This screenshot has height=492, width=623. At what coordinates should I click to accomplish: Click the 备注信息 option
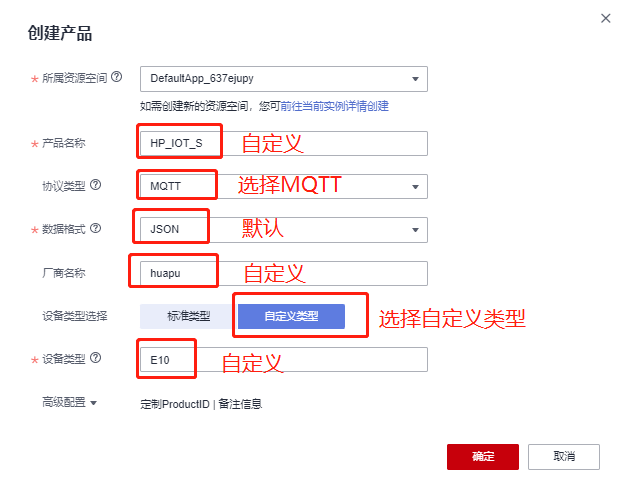tap(240, 404)
